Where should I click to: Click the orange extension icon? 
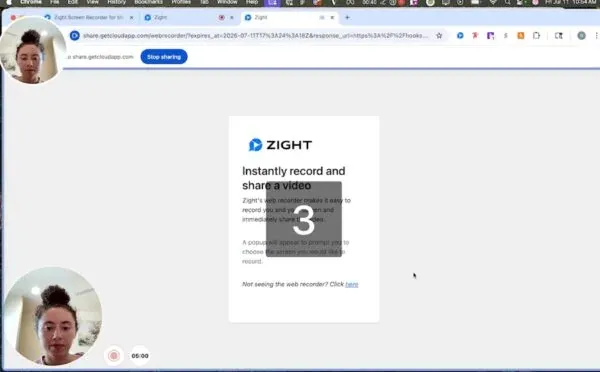click(x=520, y=36)
